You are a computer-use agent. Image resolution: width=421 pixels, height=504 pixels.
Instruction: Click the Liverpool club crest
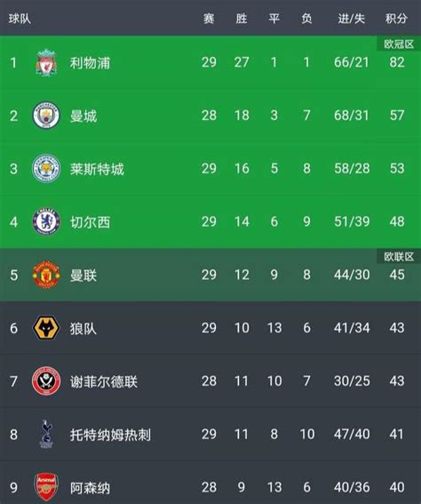[x=46, y=62]
